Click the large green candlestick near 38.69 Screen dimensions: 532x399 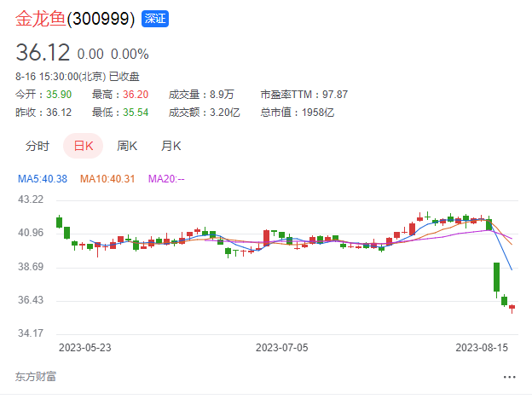(x=496, y=277)
